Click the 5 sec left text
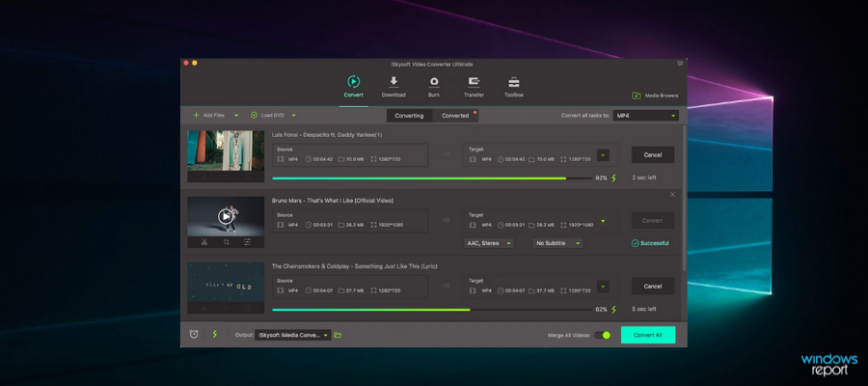Screen dimensions: 868x386 [x=644, y=309]
